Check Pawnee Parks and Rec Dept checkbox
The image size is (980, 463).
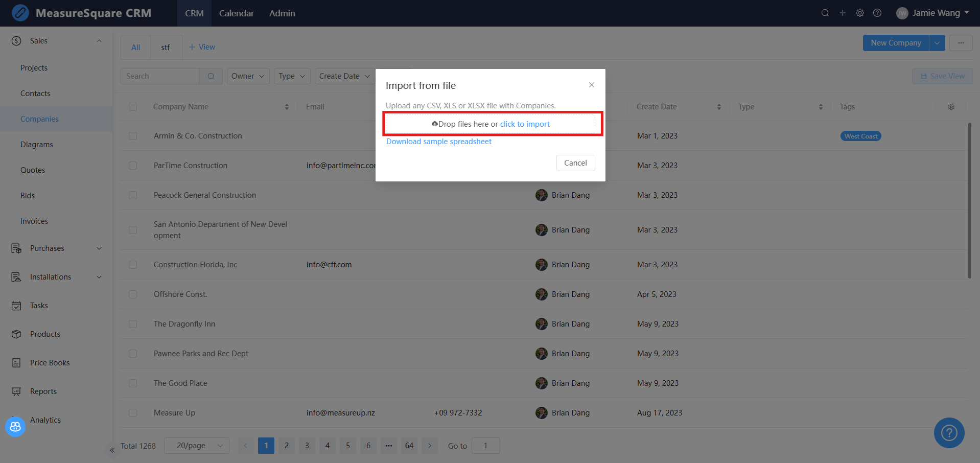pyautogui.click(x=133, y=354)
